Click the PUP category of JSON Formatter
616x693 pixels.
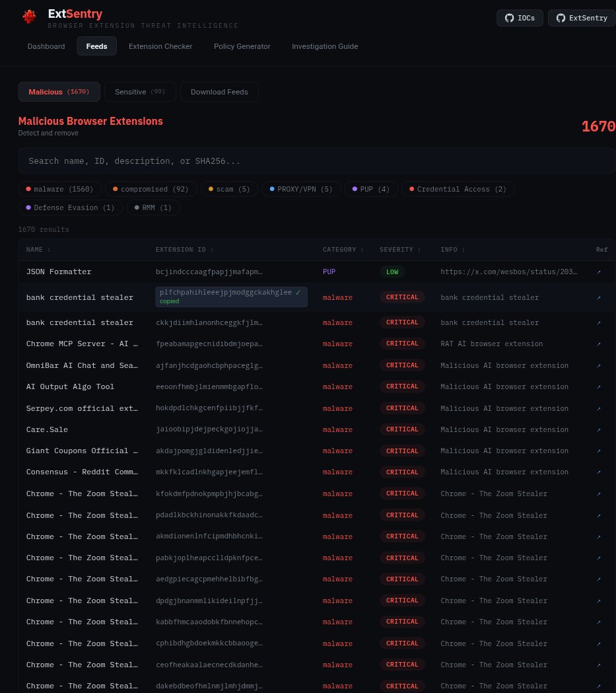[x=329, y=272]
